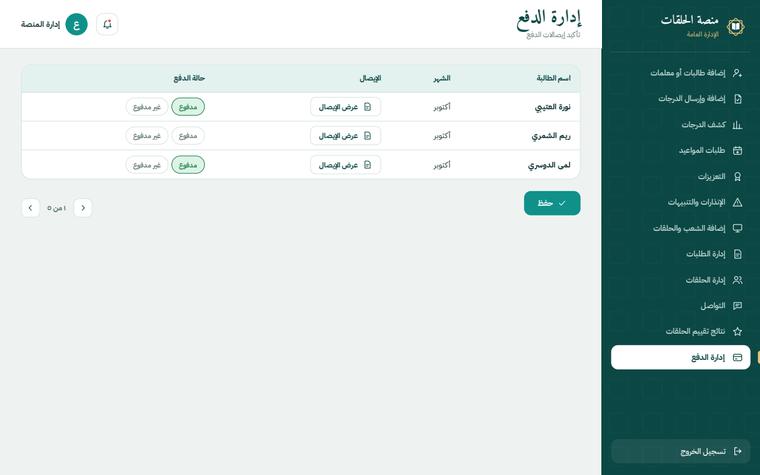
Task: Mark ريم الشمري as غير مدفوع
Action: 147,136
